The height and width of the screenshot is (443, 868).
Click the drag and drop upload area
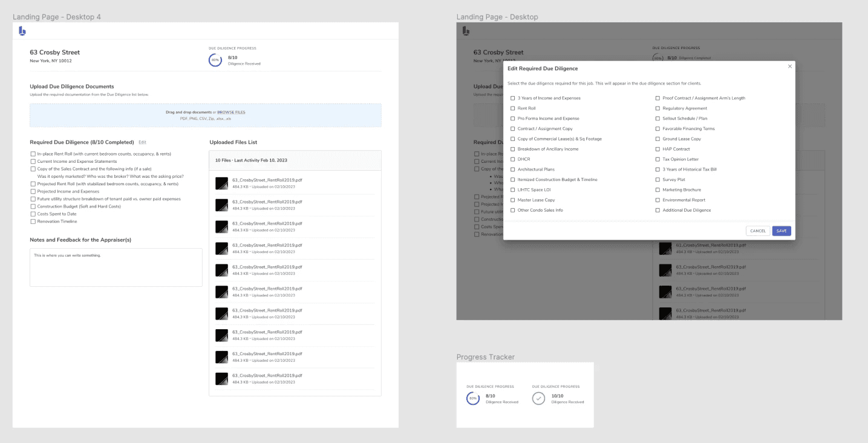[x=206, y=115]
